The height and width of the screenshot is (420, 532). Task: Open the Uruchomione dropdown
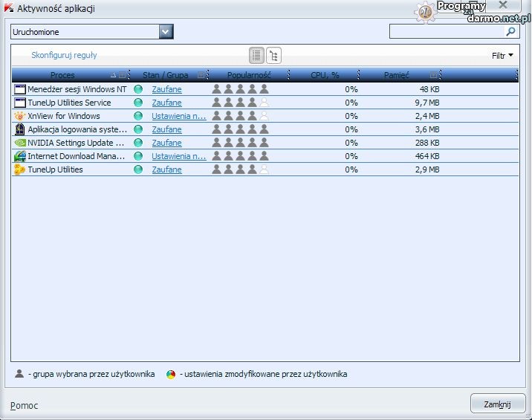tap(166, 32)
